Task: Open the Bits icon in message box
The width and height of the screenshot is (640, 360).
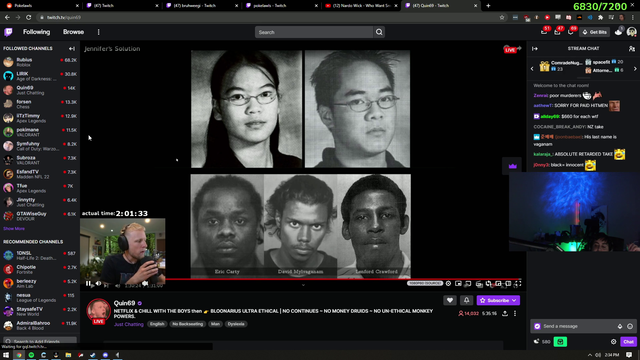Action: pos(620,326)
